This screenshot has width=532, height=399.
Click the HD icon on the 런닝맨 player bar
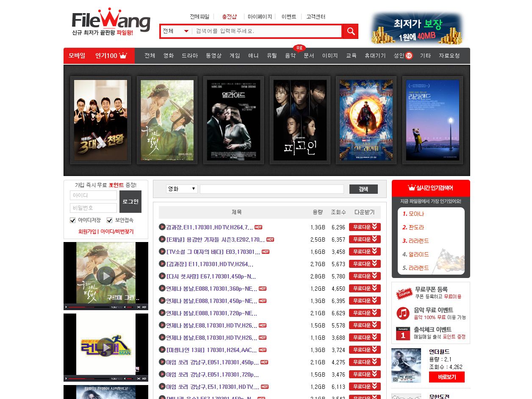144,379
